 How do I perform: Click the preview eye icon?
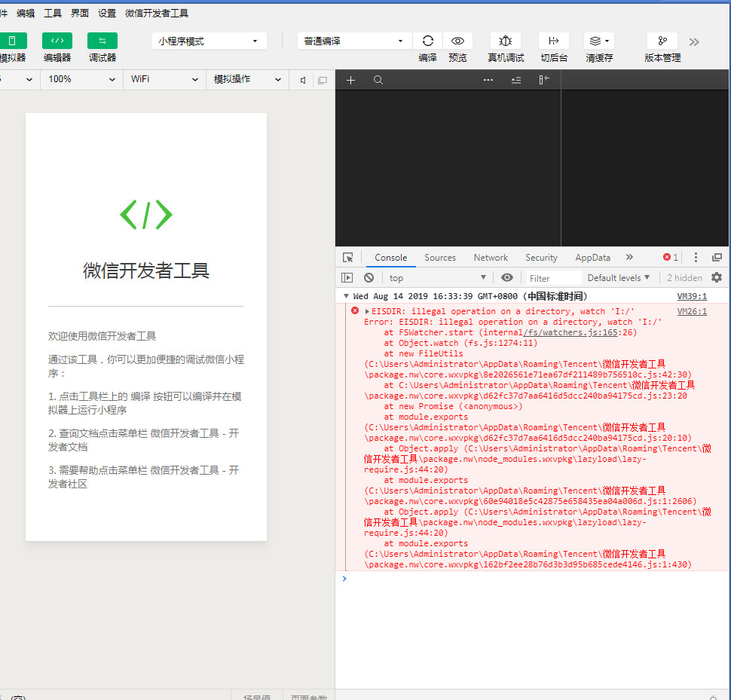click(457, 41)
